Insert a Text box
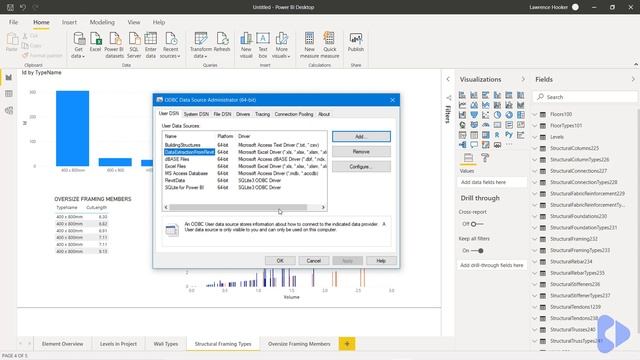The height and width of the screenshot is (360, 640). [x=263, y=45]
